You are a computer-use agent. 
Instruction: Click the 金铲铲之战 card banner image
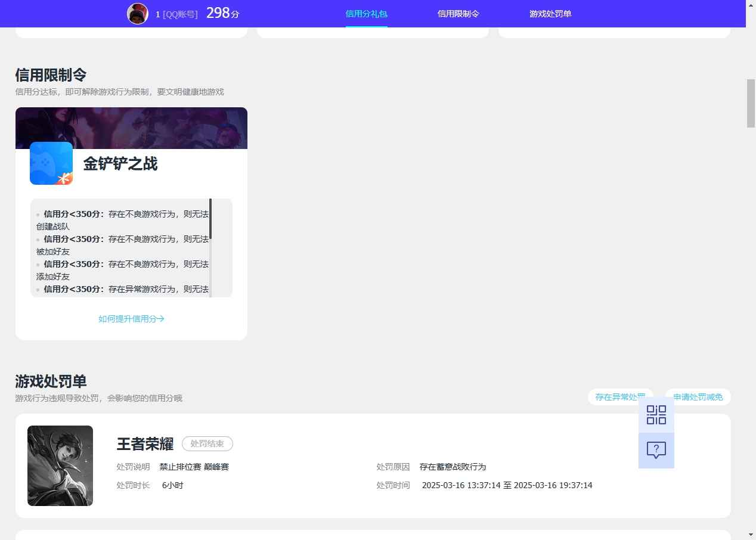pyautogui.click(x=131, y=128)
